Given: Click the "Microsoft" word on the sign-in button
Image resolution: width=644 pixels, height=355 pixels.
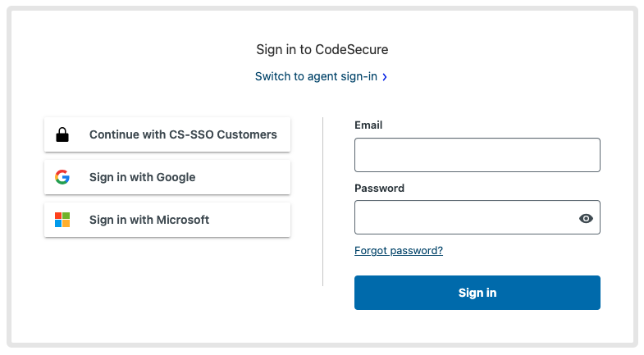Looking at the screenshot, I should (183, 220).
